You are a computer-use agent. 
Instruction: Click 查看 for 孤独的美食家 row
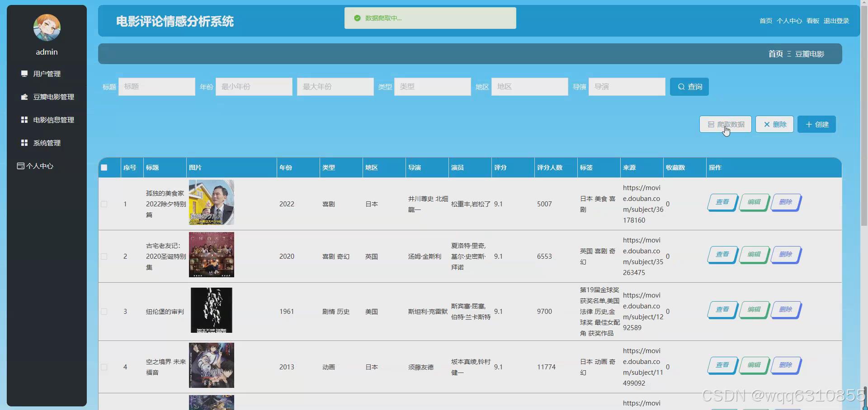[x=722, y=202]
